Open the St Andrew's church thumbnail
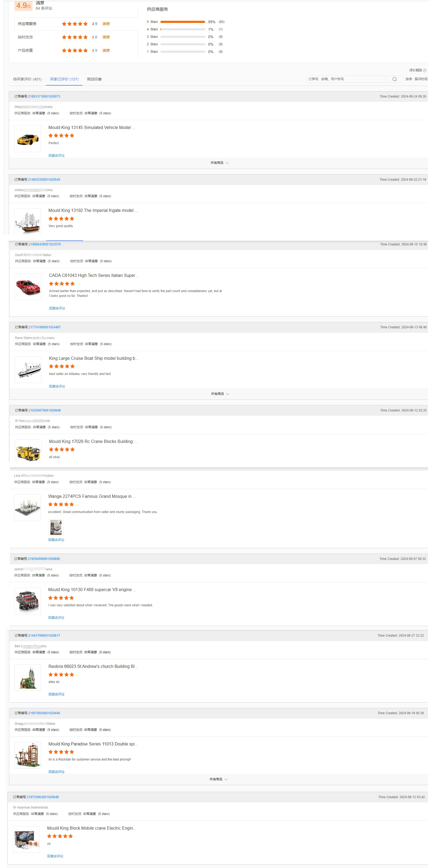This screenshot has width=428, height=868. click(28, 677)
